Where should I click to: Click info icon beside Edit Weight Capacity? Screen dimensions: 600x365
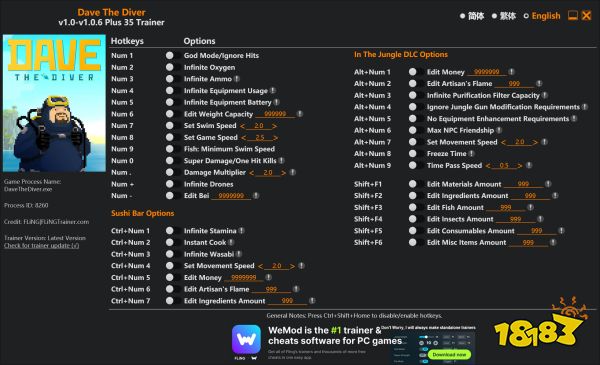pos(300,114)
